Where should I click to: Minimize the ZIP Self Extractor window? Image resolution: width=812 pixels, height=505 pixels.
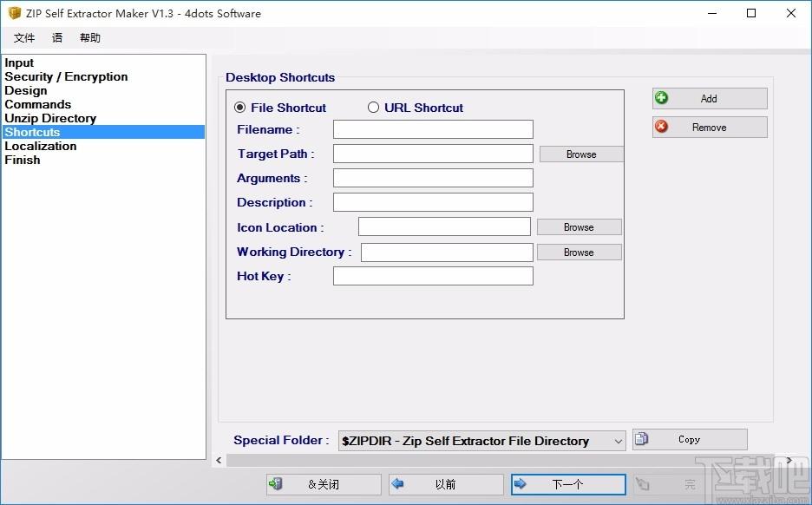pyautogui.click(x=712, y=14)
